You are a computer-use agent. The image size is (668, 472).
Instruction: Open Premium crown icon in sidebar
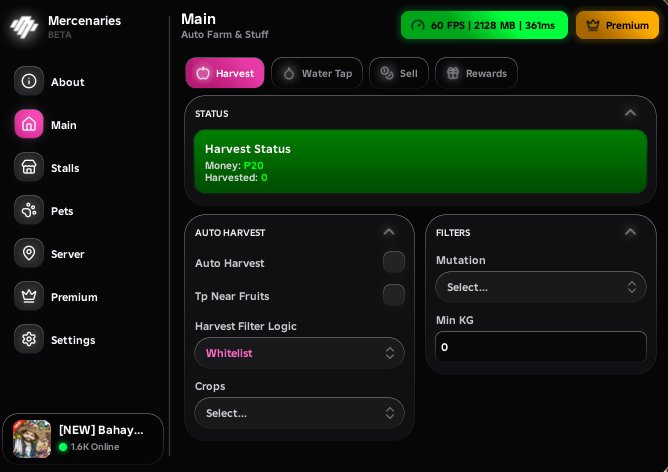pos(29,296)
